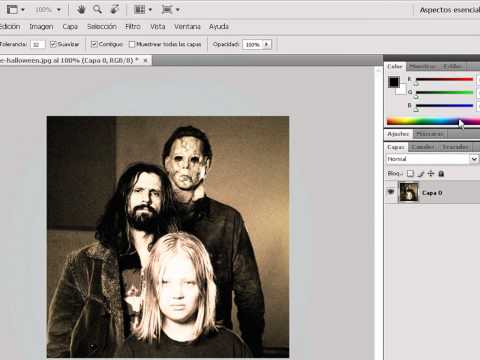The image size is (480, 360).
Task: Click the Tolerancia value field
Action: [37, 44]
